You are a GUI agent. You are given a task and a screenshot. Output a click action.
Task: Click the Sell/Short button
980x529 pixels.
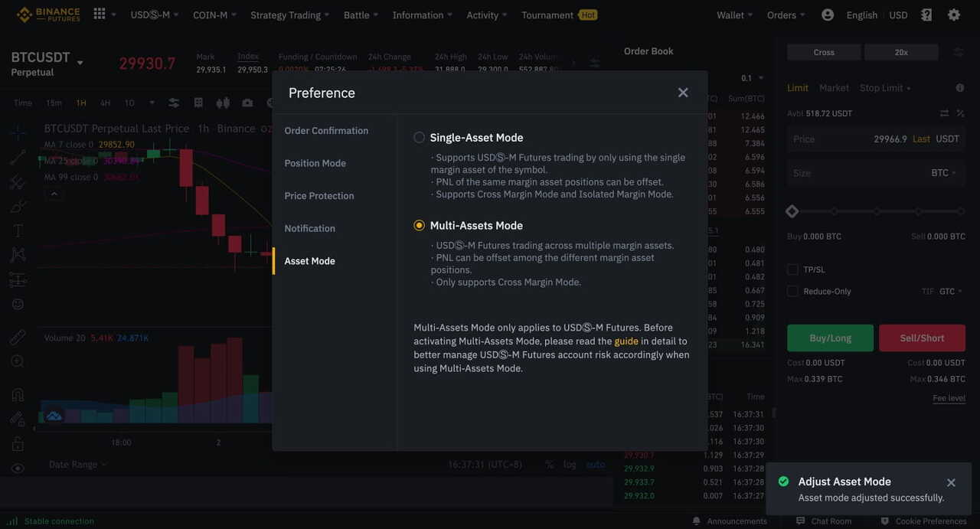click(922, 338)
